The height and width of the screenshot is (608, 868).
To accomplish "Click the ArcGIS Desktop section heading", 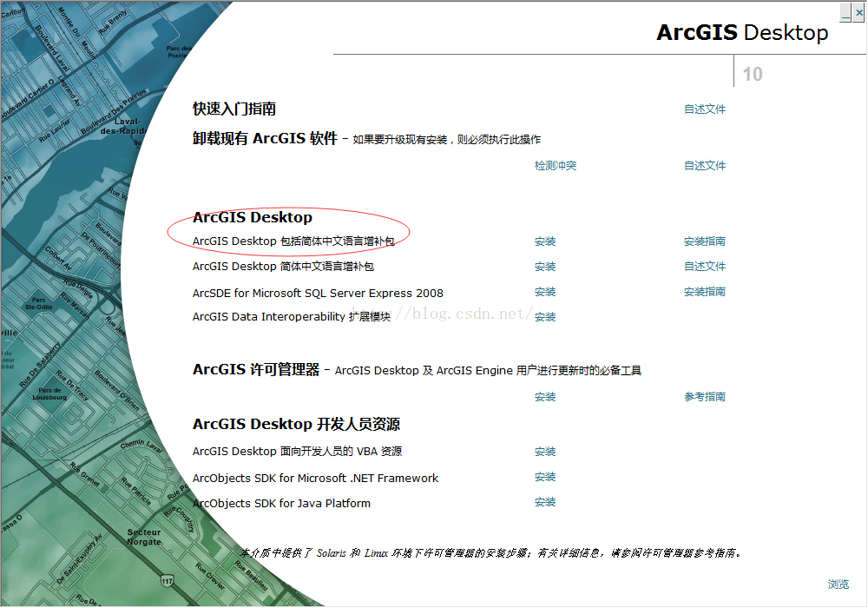I will click(253, 217).
